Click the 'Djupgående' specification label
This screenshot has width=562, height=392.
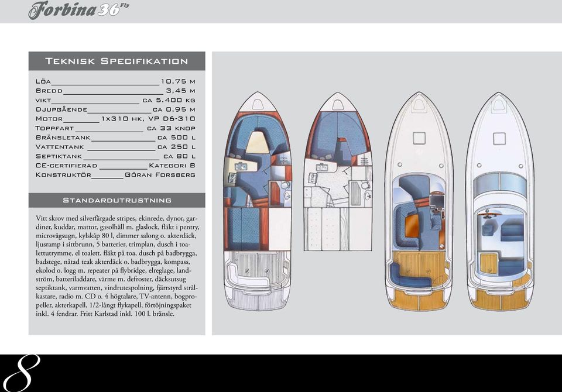point(61,109)
